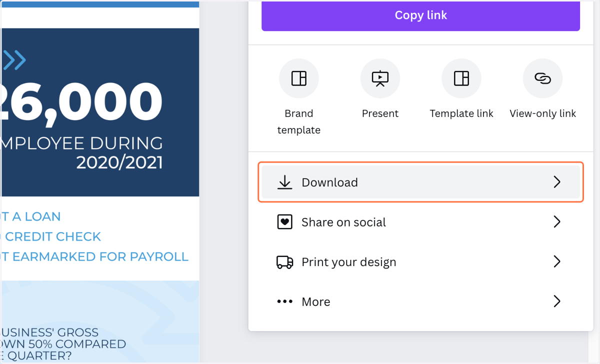Click the purple Copy link button

420,15
